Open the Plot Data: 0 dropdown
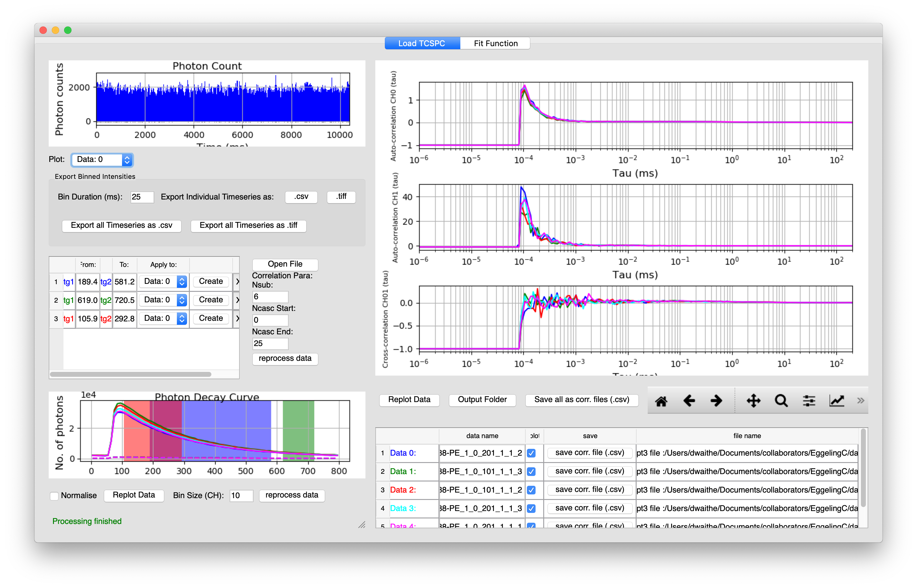 coord(102,159)
